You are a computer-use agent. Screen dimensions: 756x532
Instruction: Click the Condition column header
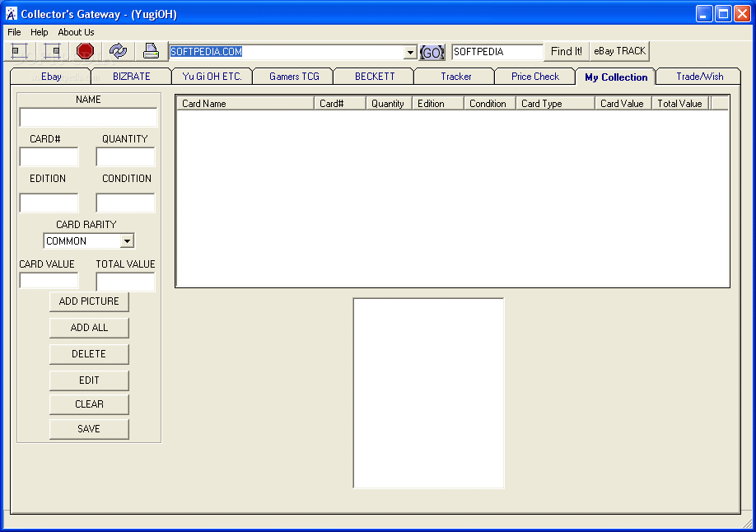489,104
